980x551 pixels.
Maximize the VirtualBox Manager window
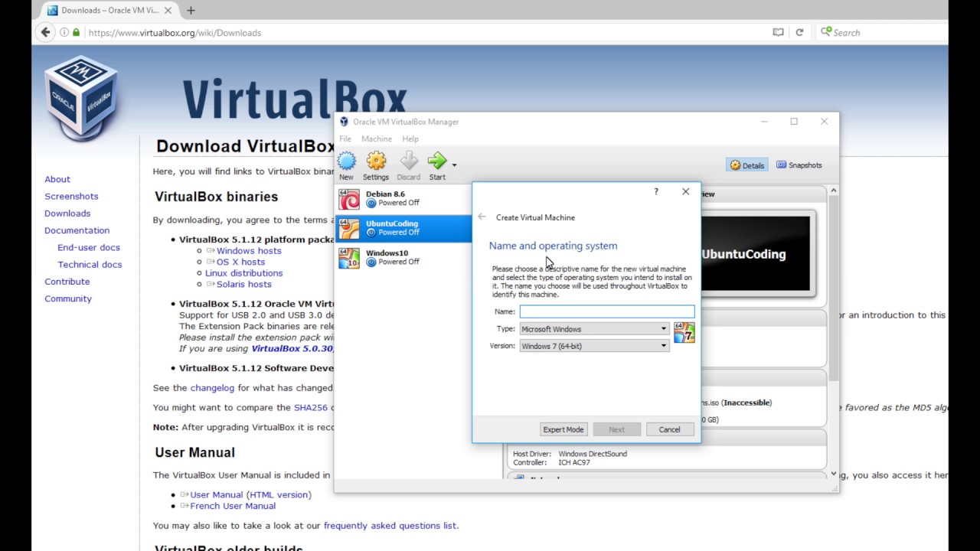pos(794,122)
